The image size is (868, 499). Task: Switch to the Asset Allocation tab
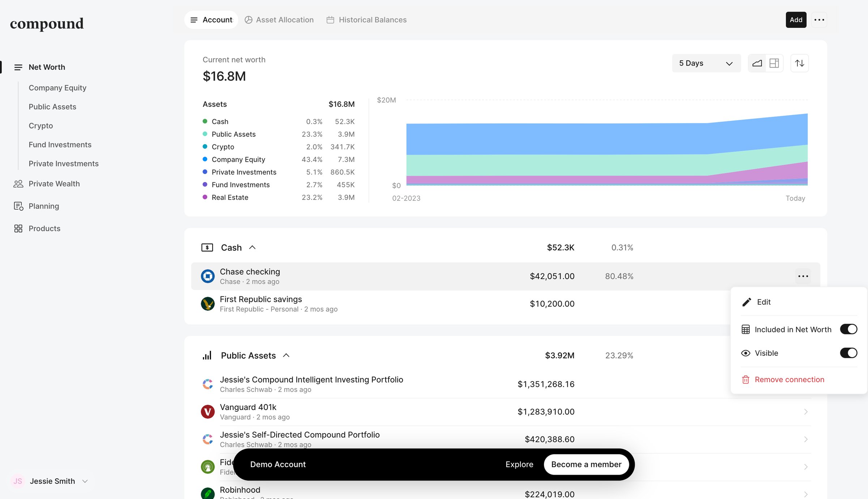[x=279, y=20]
